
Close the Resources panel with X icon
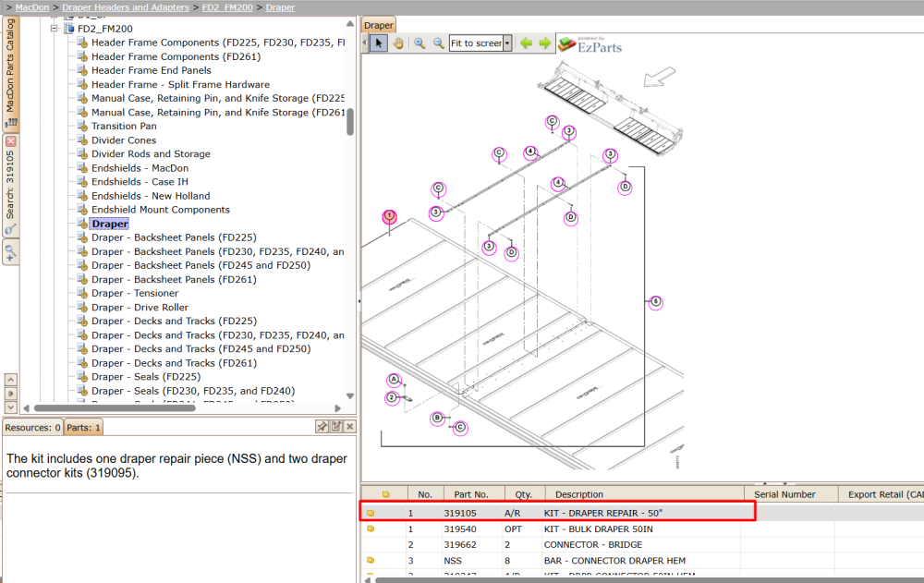pyautogui.click(x=350, y=426)
